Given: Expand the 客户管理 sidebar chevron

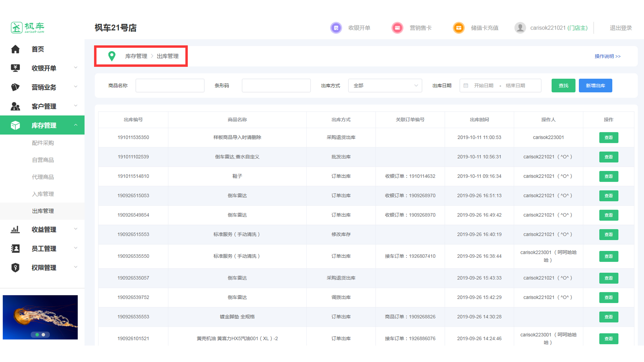Looking at the screenshot, I should [x=76, y=106].
